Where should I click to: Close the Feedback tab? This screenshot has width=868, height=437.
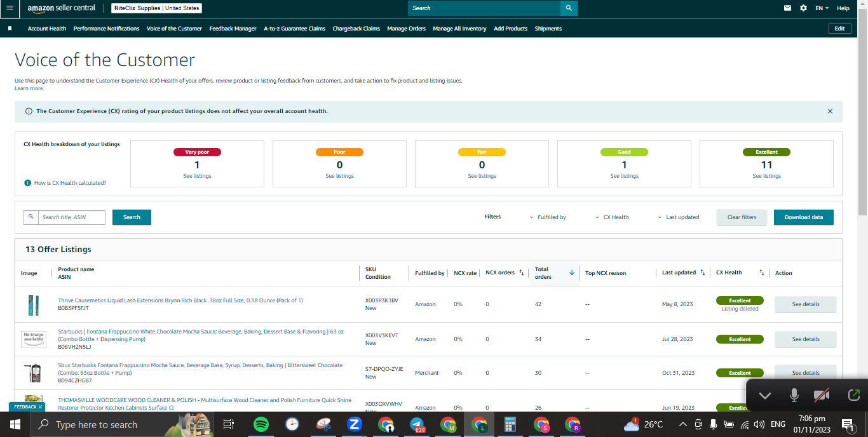tap(40, 407)
